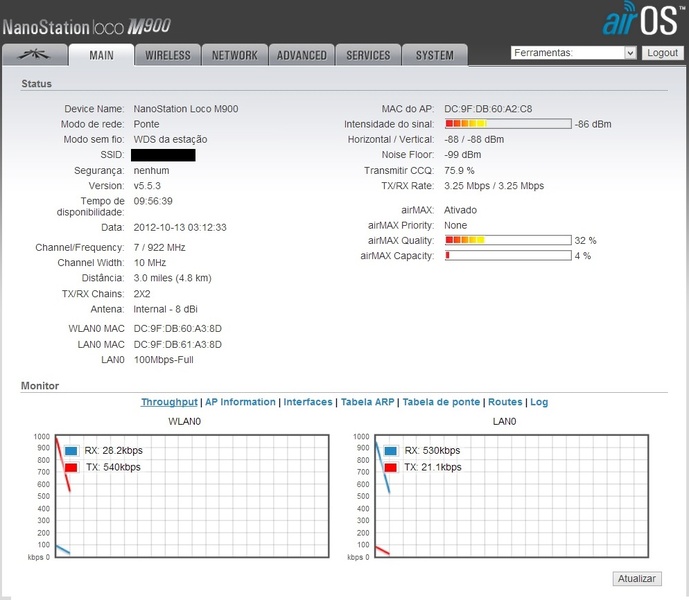689x600 pixels.
Task: Click the NanoStation loco M900 logo
Action: [87, 27]
